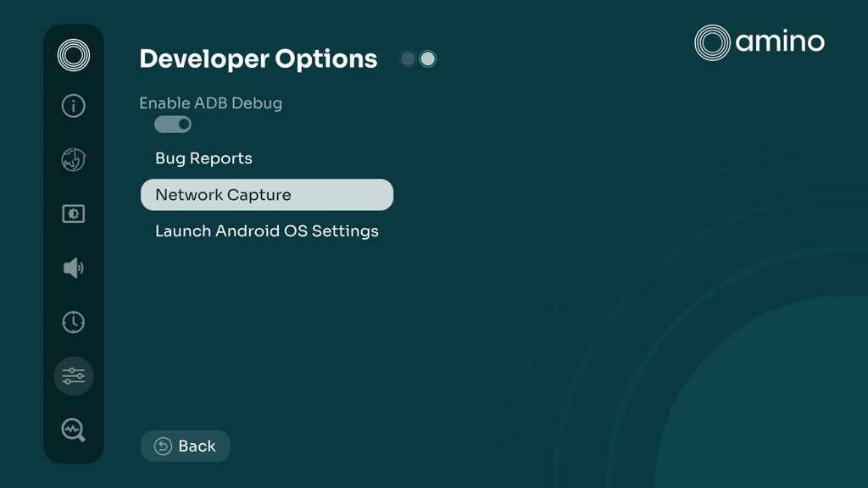Click the Amino logo in the top right
This screenshot has width=868, height=488.
[759, 42]
